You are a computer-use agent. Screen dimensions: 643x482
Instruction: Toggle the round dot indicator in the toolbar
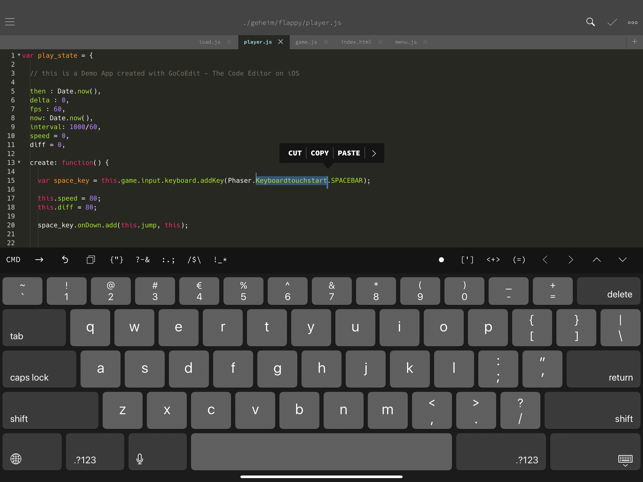point(441,260)
